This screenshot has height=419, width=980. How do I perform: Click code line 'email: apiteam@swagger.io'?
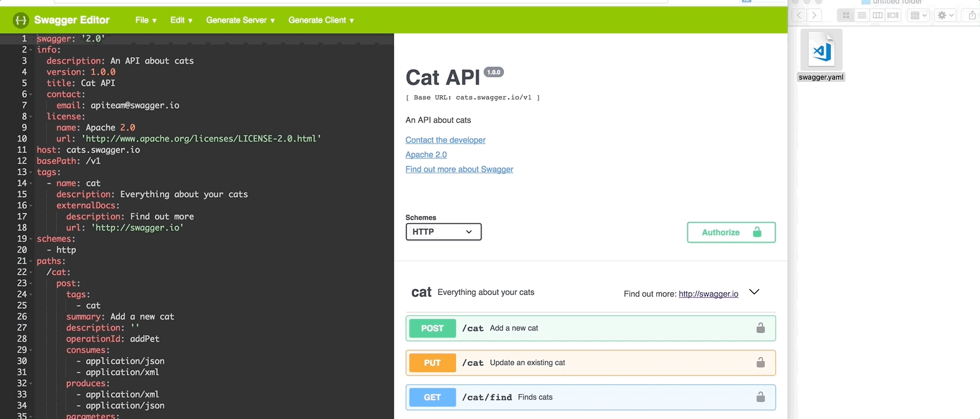[118, 105]
